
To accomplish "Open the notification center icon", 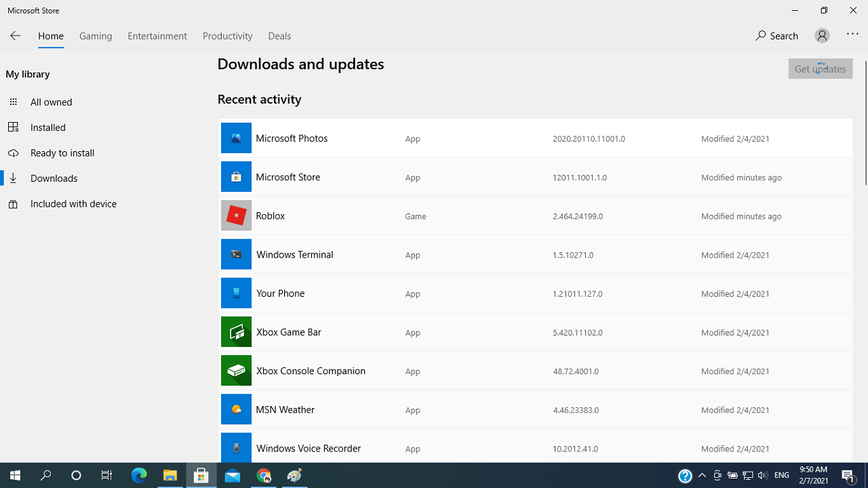I will (848, 475).
